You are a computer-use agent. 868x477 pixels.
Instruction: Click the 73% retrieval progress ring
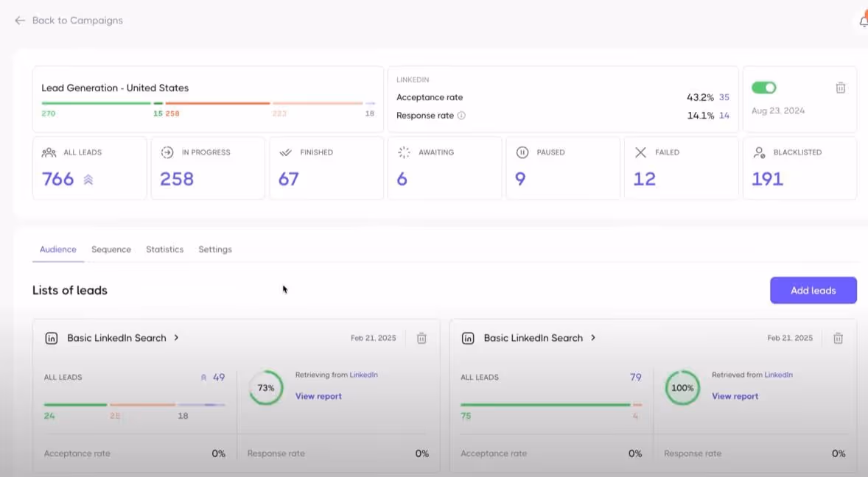[265, 387]
